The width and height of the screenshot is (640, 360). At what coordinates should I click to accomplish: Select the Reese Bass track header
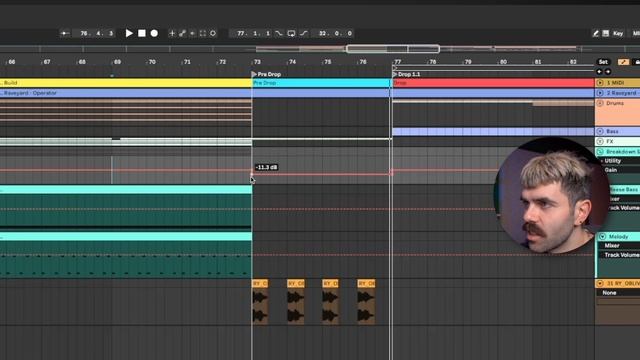click(624, 190)
